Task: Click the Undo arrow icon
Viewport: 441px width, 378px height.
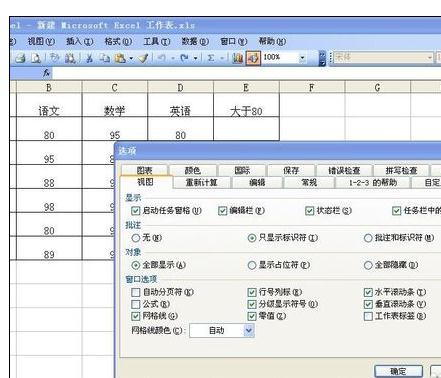Action: tap(162, 58)
